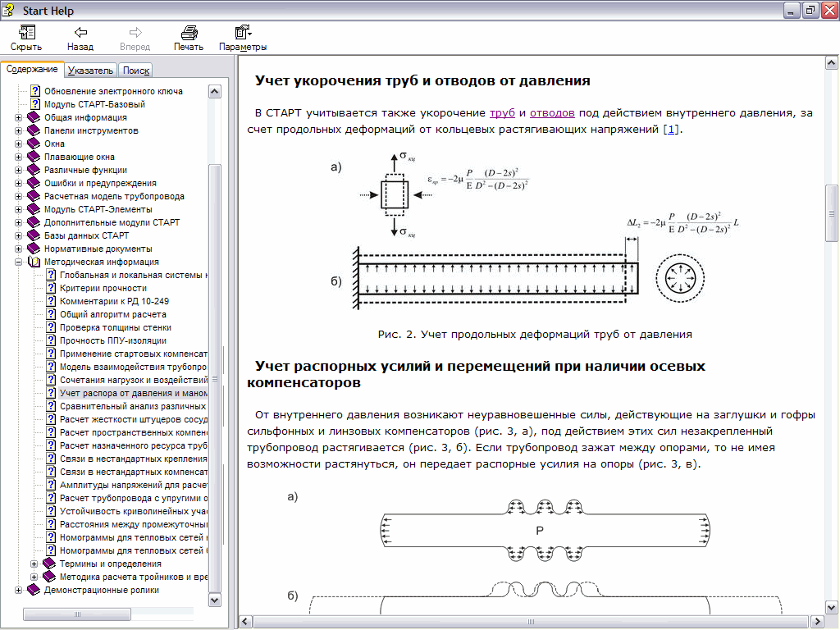840x630 pixels.
Task: Switch to the Содержание tab
Action: 32,69
